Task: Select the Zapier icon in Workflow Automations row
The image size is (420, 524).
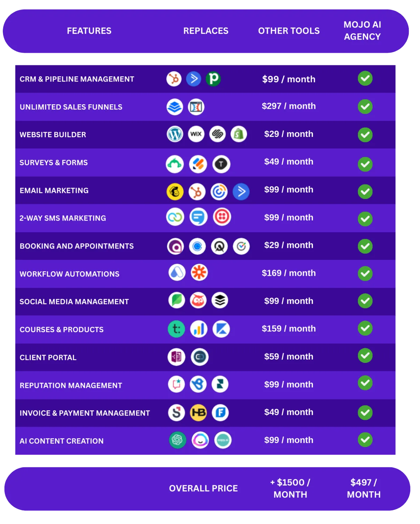Action: click(x=199, y=272)
